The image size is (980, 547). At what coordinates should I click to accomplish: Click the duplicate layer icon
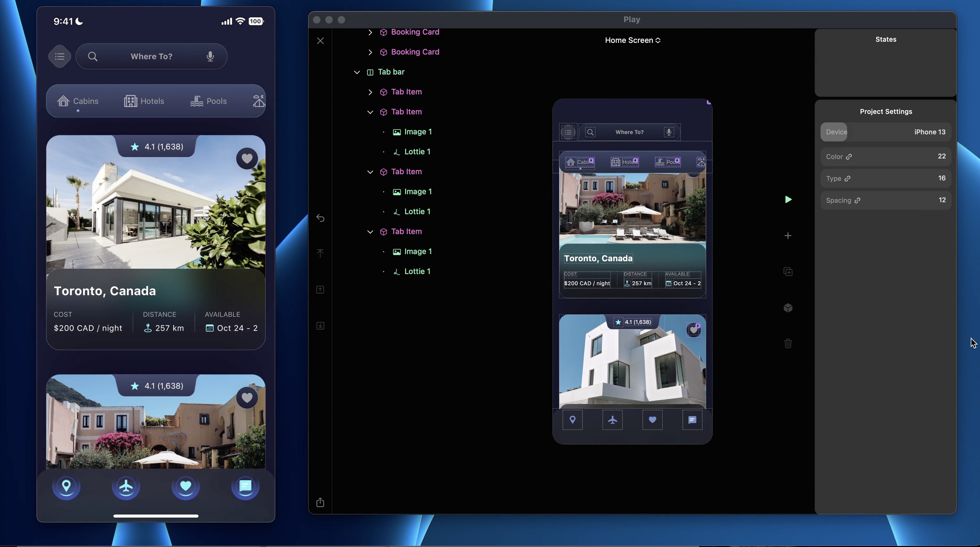click(x=788, y=272)
